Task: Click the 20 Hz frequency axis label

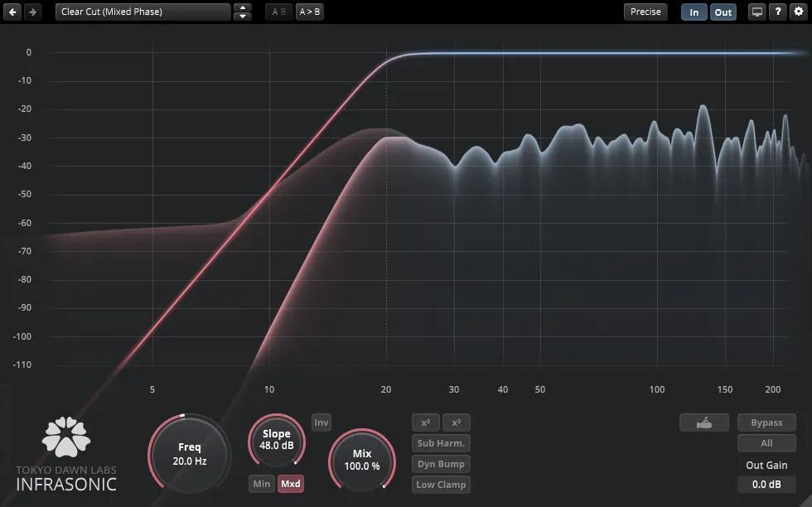Action: [386, 389]
